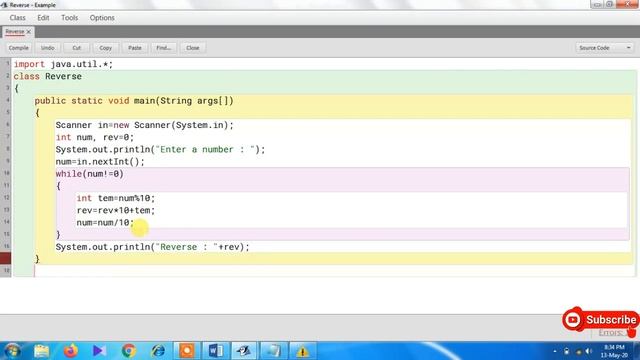
Task: Open the Options menu
Action: [x=102, y=18]
